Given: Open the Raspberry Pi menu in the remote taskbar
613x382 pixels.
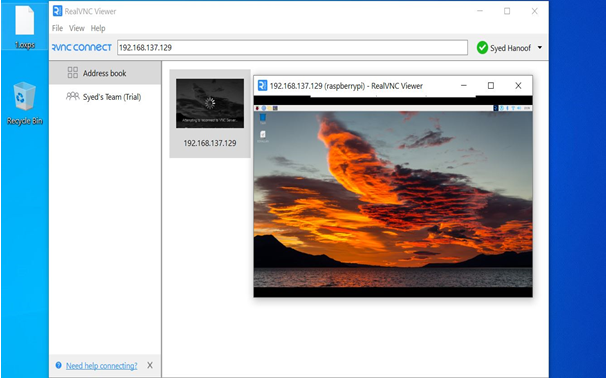Looking at the screenshot, I should point(257,108).
